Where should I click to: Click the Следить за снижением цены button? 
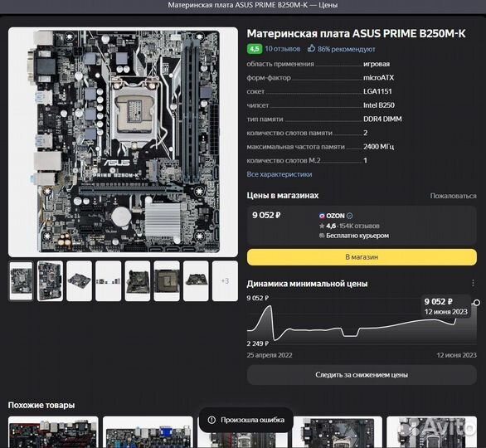362,375
